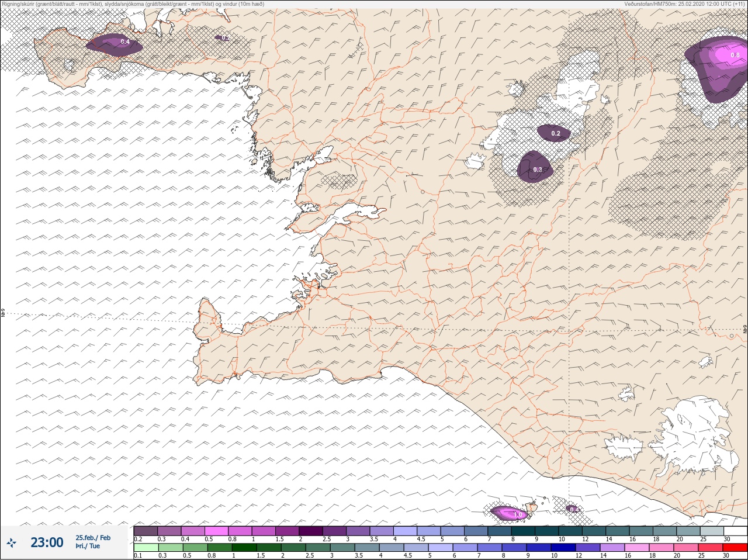The width and height of the screenshot is (748, 560).
Task: Click the top-row legend swatch between 2 and 2.5
Action: (x=311, y=531)
